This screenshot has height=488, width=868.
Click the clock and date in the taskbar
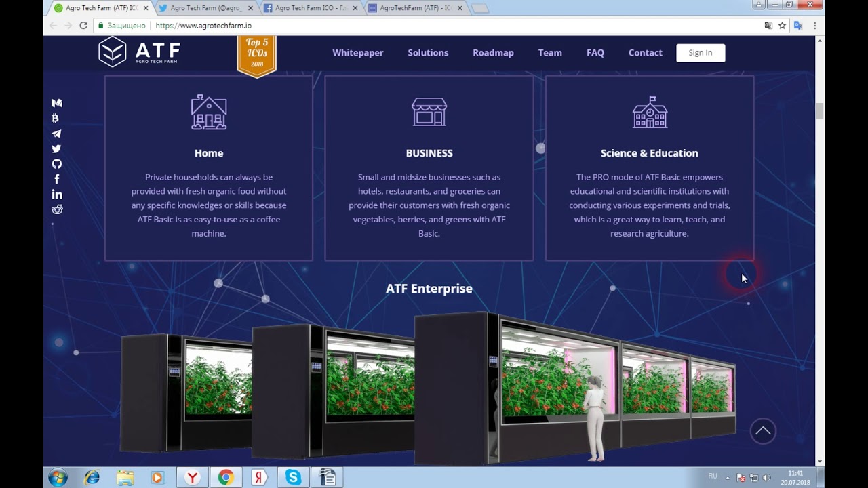click(x=795, y=477)
